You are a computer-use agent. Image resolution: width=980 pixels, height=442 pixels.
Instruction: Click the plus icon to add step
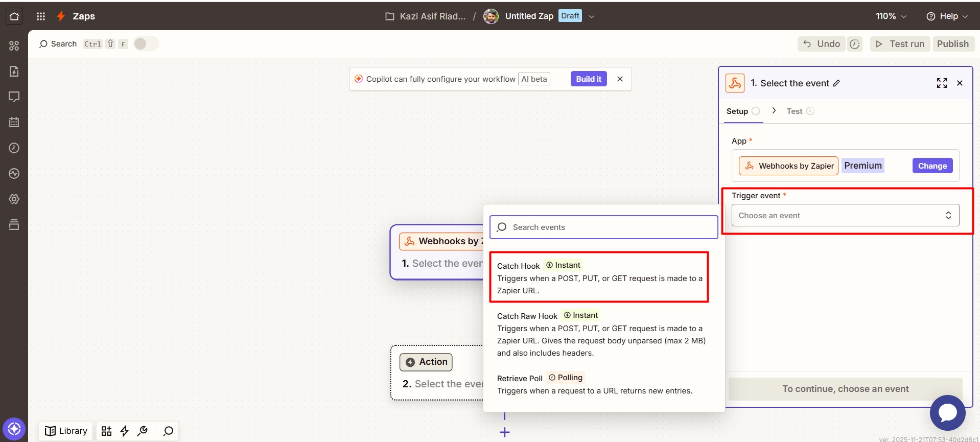coord(504,432)
